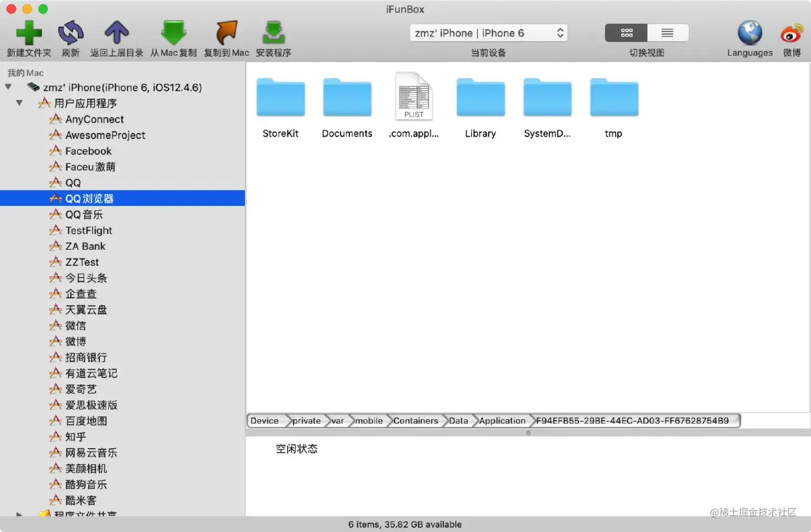Open the Languages globe icon
Screen dimensions: 811x532
[x=750, y=34]
